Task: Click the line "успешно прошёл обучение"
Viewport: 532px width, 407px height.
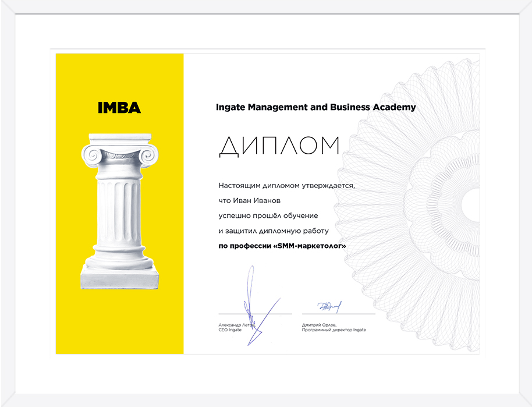Action: [x=268, y=216]
